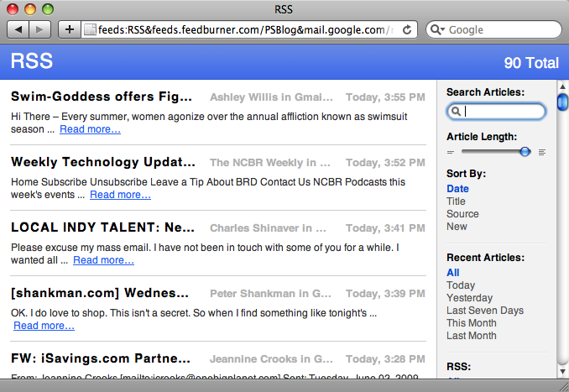Zoom window with the green button
569x392 pixels.
click(x=48, y=9)
